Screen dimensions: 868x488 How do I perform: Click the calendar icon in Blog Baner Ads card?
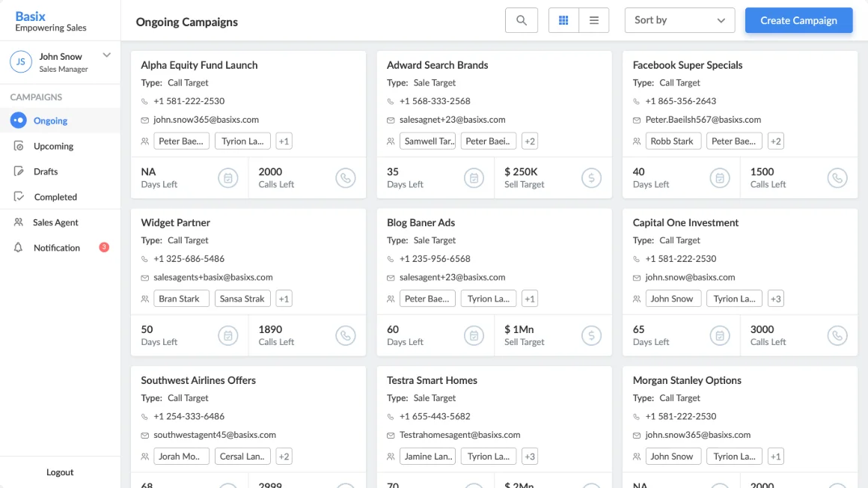click(x=474, y=335)
